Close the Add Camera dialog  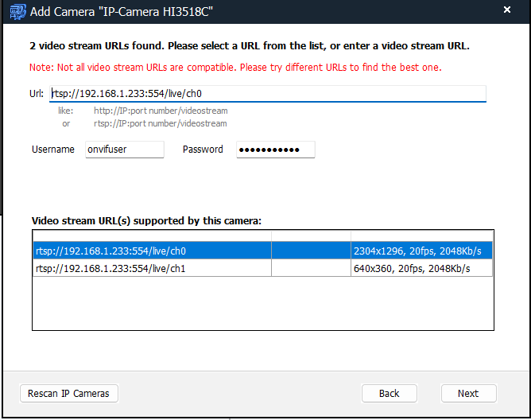pos(507,11)
